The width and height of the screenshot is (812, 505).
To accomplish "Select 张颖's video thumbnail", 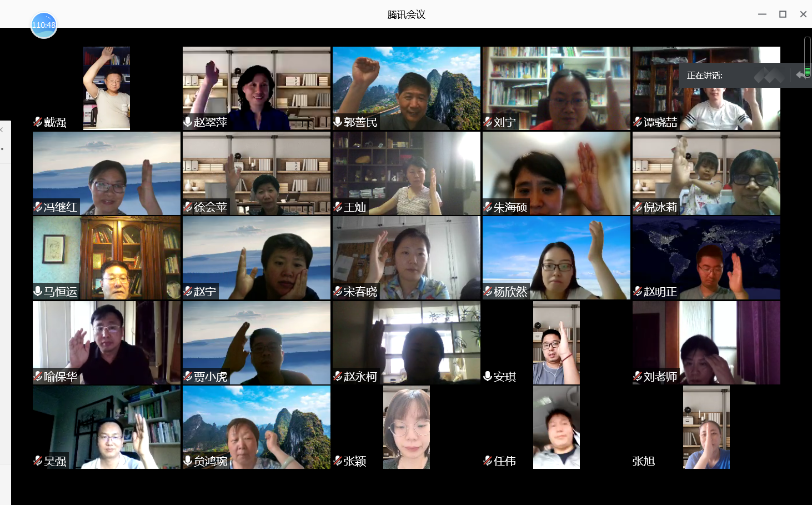I will click(x=406, y=427).
